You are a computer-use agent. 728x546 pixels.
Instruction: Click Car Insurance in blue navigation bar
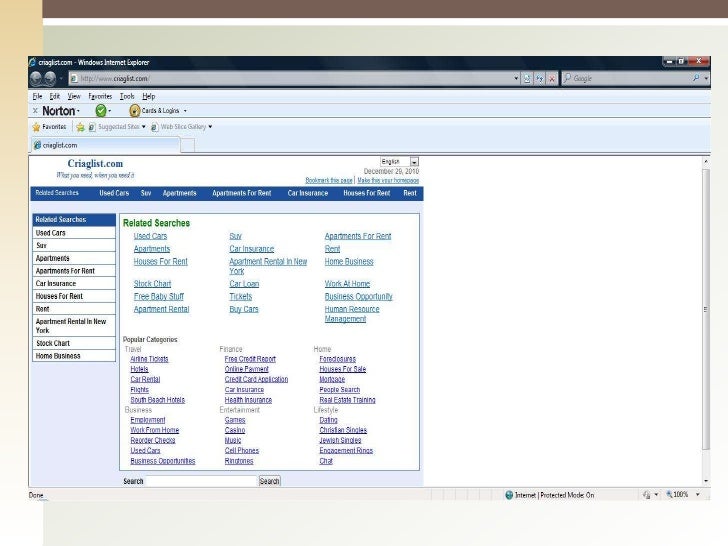click(x=308, y=193)
